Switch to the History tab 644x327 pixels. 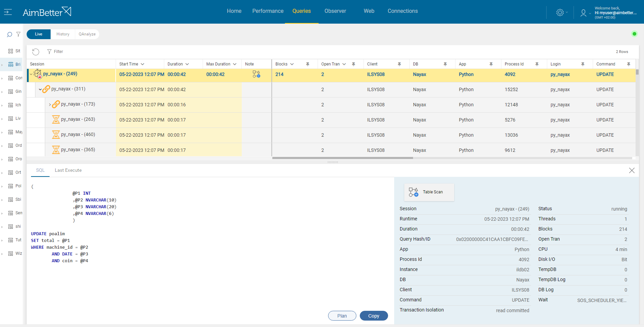point(63,34)
